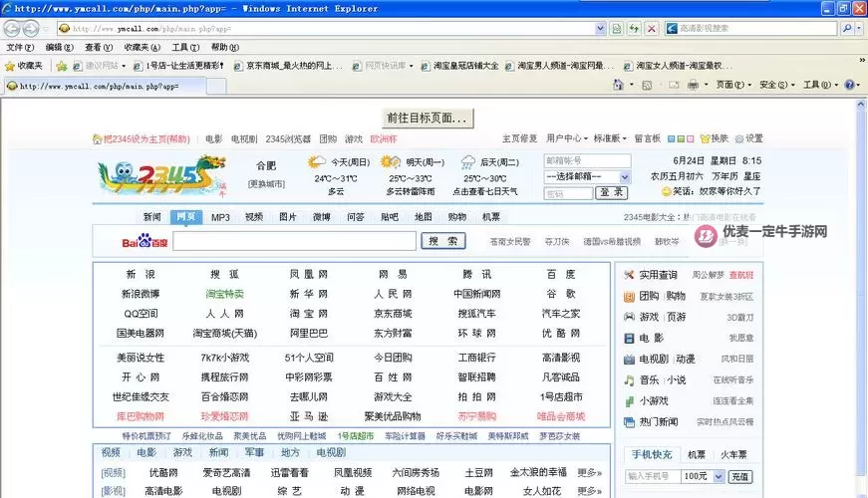This screenshot has width=868, height=498.
Task: Open the new tab button next to current tab
Action: pos(216,87)
